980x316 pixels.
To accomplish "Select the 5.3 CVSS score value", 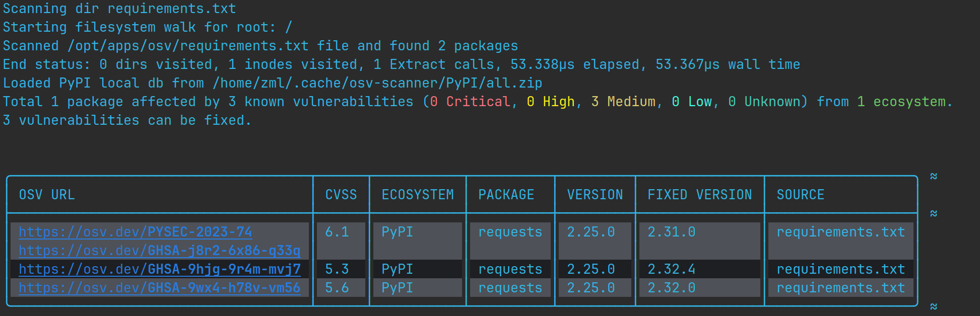I will (x=337, y=269).
